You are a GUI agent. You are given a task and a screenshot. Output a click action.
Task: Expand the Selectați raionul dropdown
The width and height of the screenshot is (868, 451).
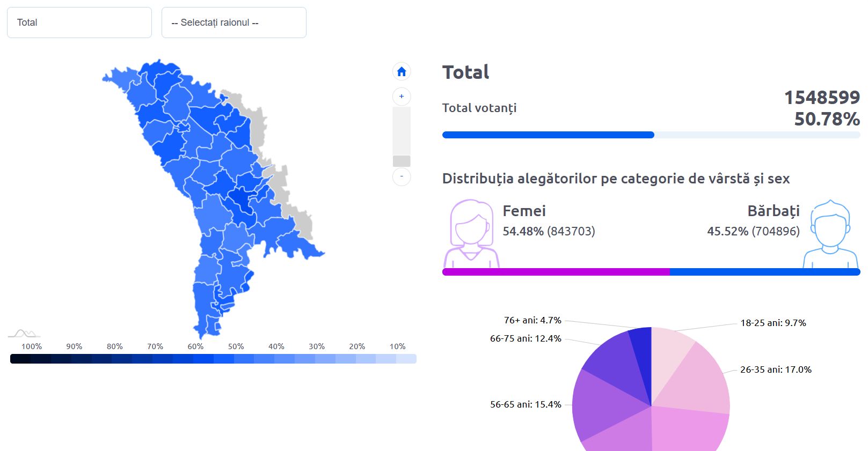tap(234, 23)
